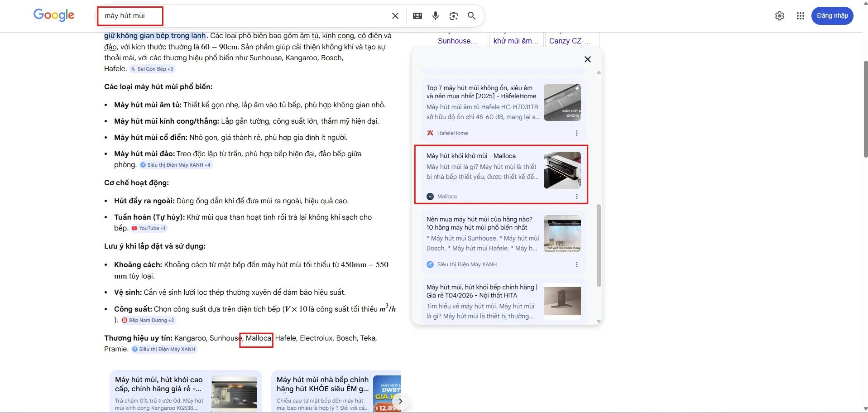Open the Nên mua máy hút mùi của hãng nào article

(x=480, y=223)
